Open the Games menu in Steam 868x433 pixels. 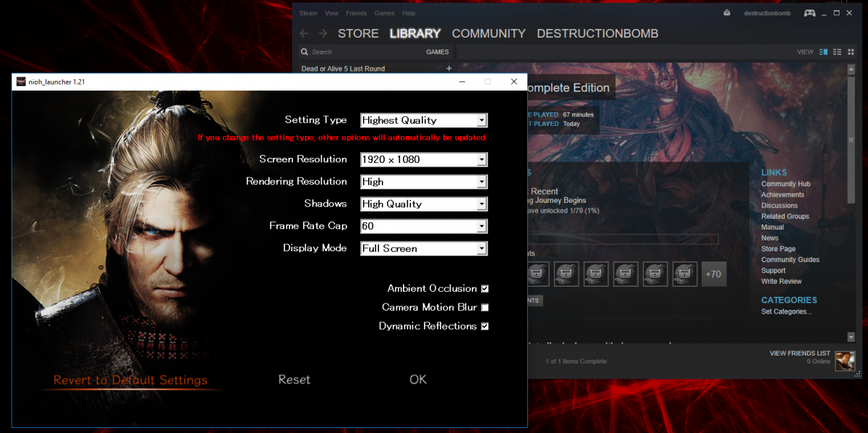click(x=384, y=13)
